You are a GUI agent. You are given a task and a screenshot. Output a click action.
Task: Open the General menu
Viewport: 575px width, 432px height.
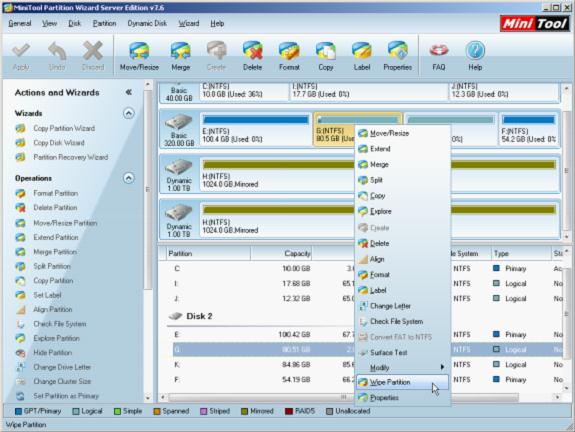pyautogui.click(x=20, y=23)
